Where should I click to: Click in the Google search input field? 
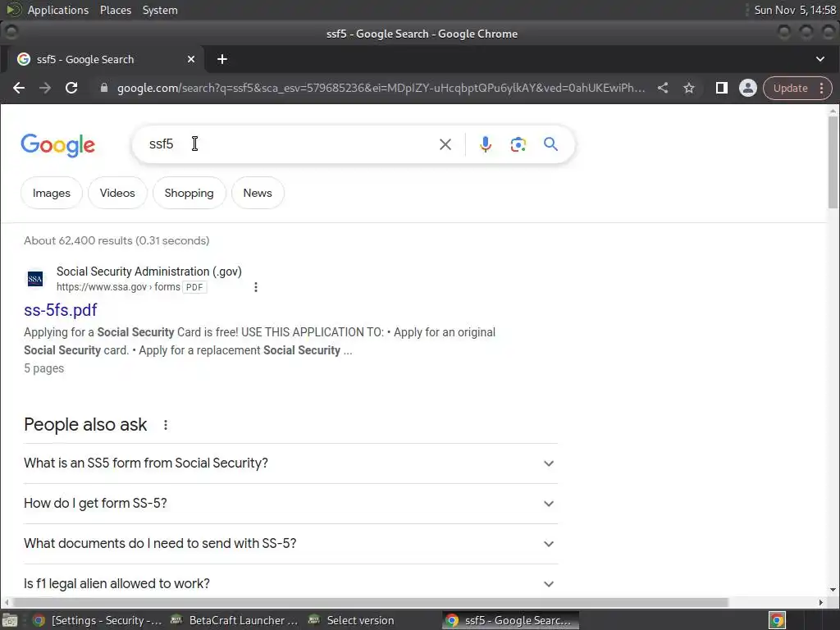(x=290, y=144)
